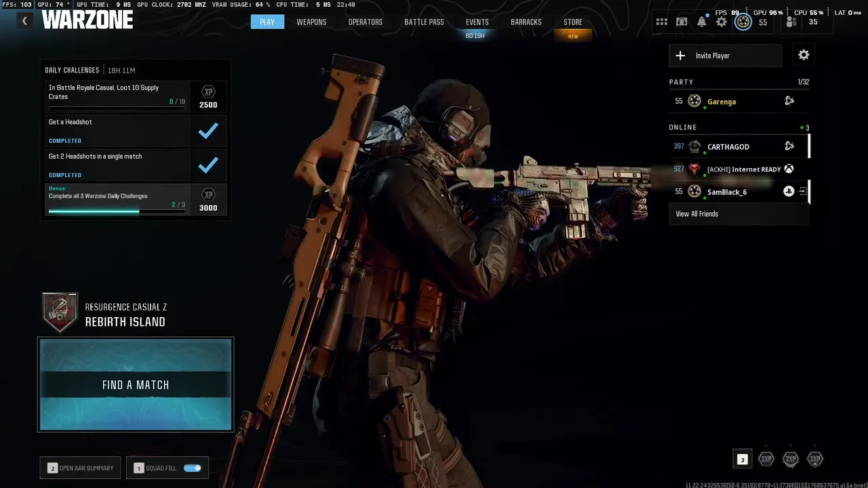Click the join icon next to SamBlack_6
868x488 pixels.
coord(802,192)
